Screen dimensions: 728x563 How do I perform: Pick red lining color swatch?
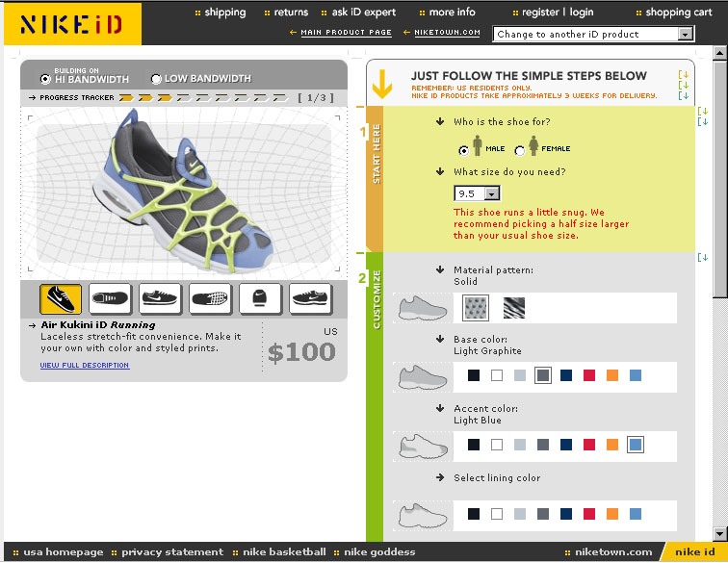coord(589,514)
